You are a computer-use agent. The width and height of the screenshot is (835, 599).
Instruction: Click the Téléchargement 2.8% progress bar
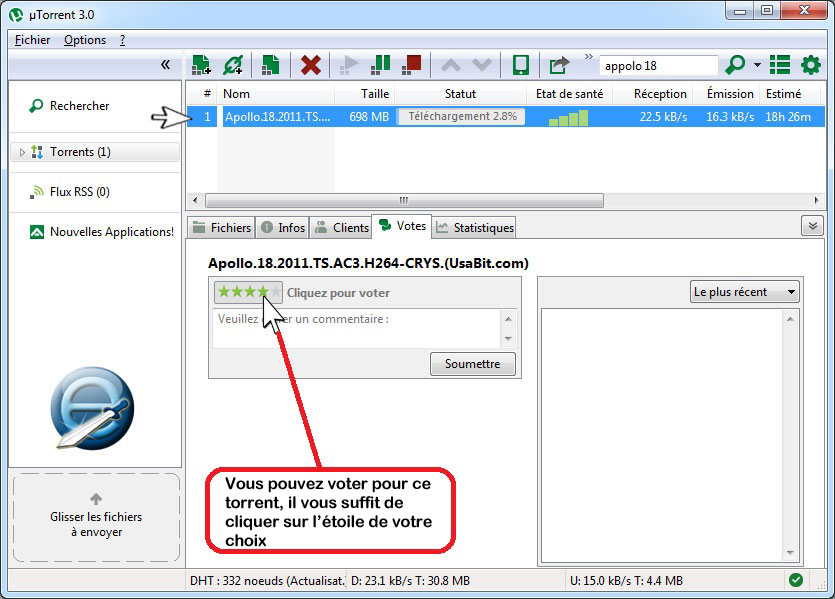461,117
